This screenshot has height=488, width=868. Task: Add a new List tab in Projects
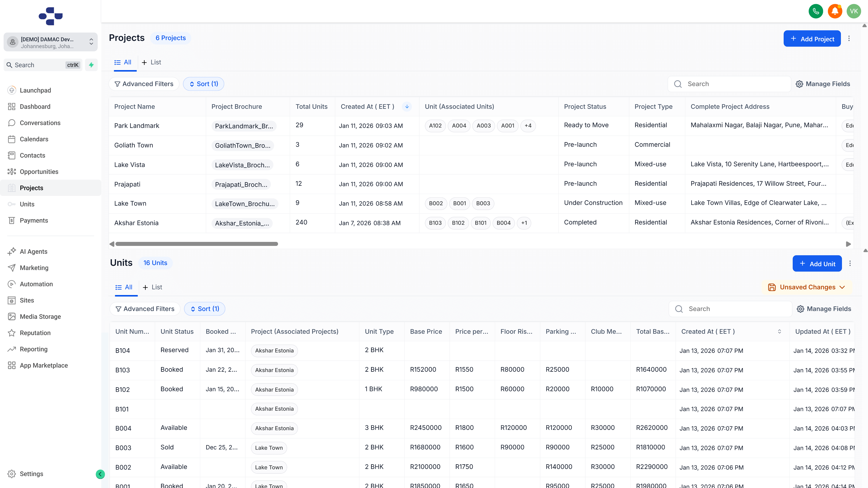[x=151, y=62]
